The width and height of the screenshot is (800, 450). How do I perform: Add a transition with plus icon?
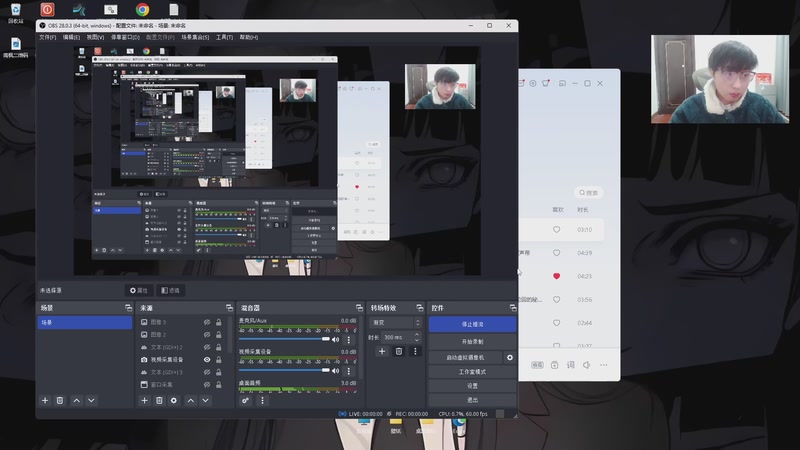382,351
